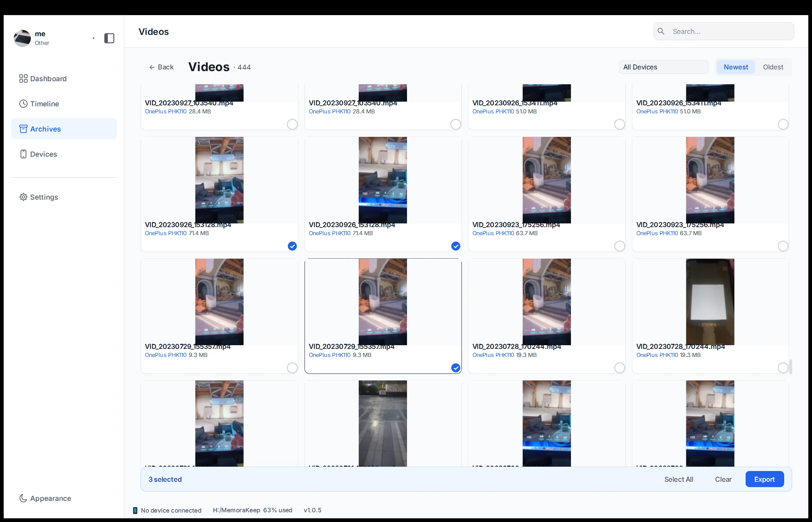The width and height of the screenshot is (812, 522).
Task: Go Back from the Videos list
Action: [x=161, y=67]
